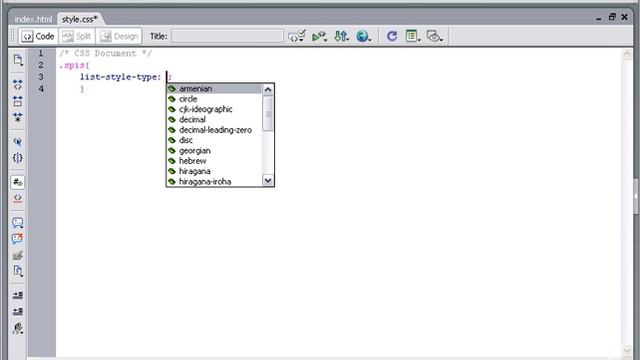Click line number 2 in gutter
This screenshot has width=640, height=360.
click(41, 65)
